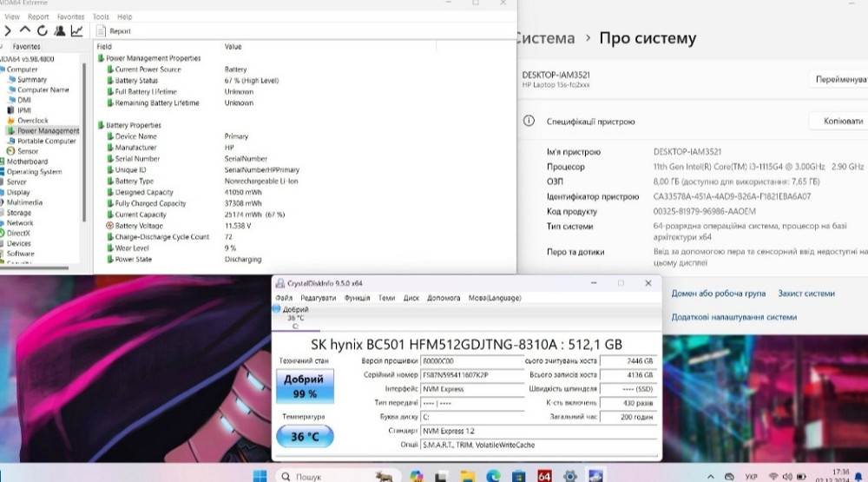Click Система breadcrumb in Settings
The height and width of the screenshot is (482, 868).
(546, 38)
